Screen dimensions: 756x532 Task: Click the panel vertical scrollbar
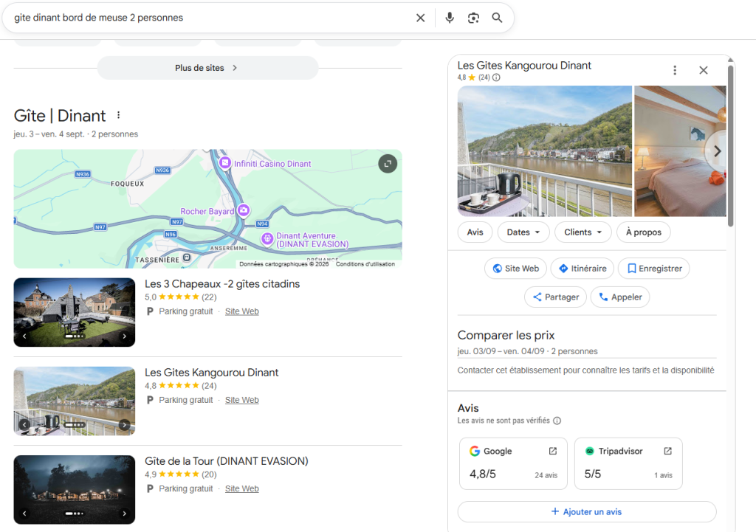731,145
